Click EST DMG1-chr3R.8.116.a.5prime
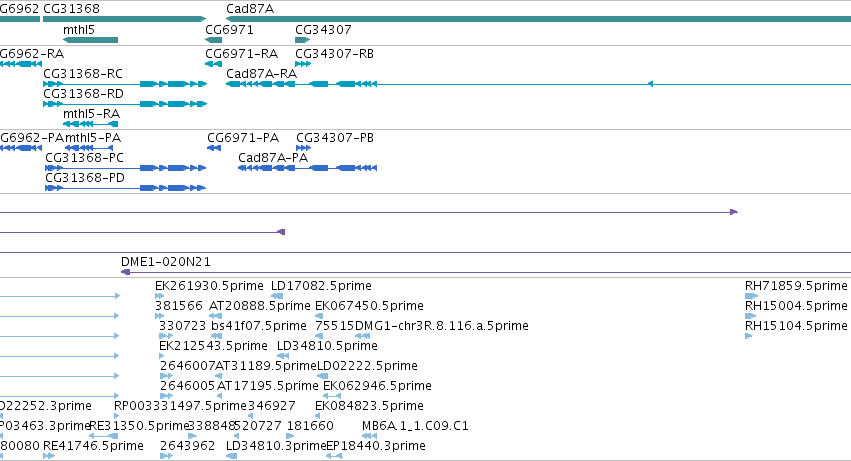This screenshot has height=461, width=851. (441, 326)
